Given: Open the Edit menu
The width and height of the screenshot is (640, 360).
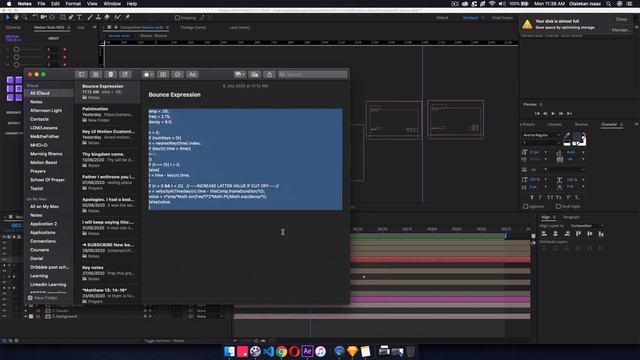Looking at the screenshot, I should (55, 4).
